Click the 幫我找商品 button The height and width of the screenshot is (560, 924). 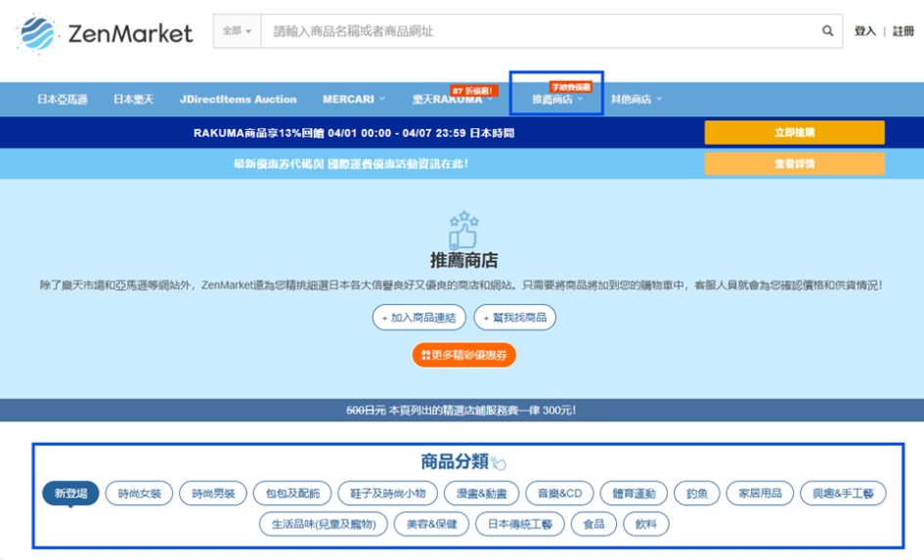515,318
